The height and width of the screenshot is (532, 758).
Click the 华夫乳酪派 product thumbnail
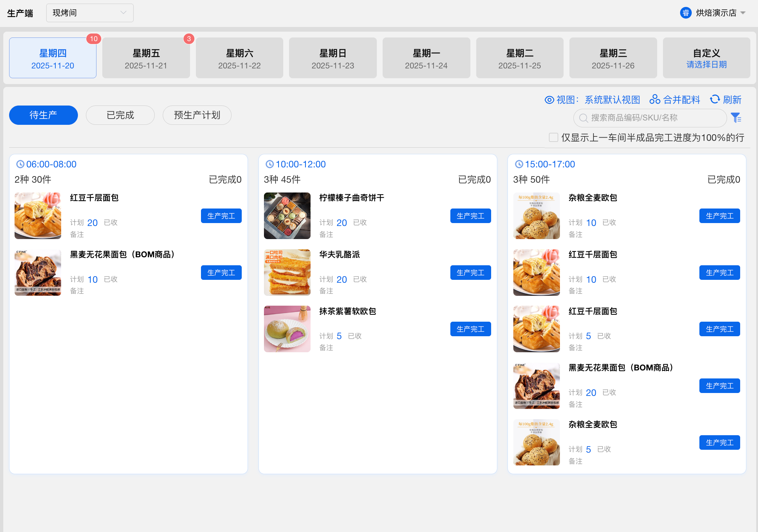pos(287,272)
